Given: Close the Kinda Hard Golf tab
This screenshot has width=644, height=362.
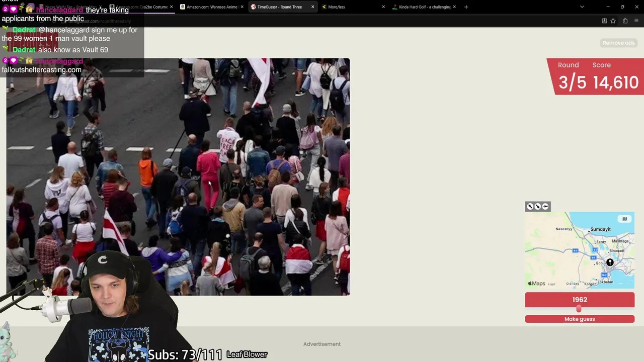Looking at the screenshot, I should 454,7.
